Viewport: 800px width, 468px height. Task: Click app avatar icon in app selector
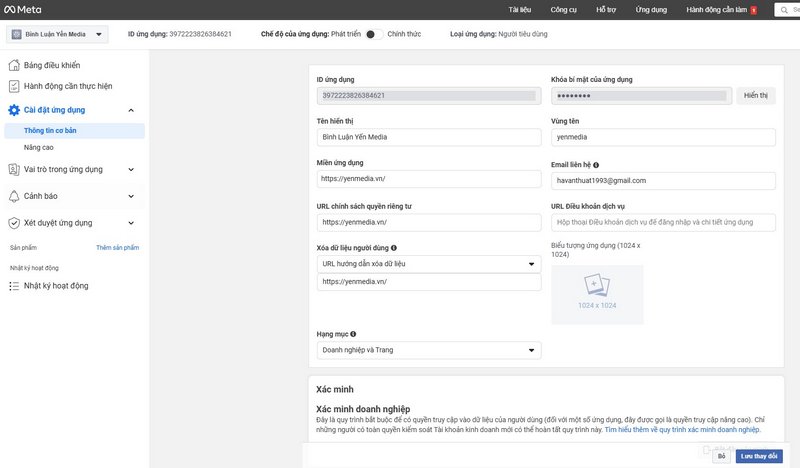click(x=16, y=34)
